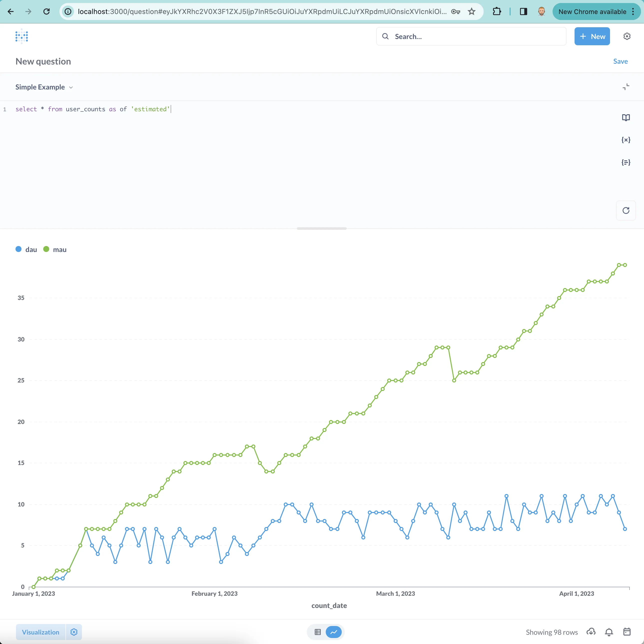
Task: Open the variables {x} panel
Action: click(626, 140)
